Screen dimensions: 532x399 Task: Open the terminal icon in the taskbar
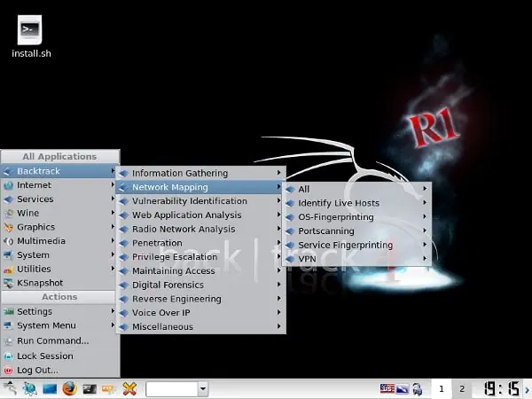90,389
